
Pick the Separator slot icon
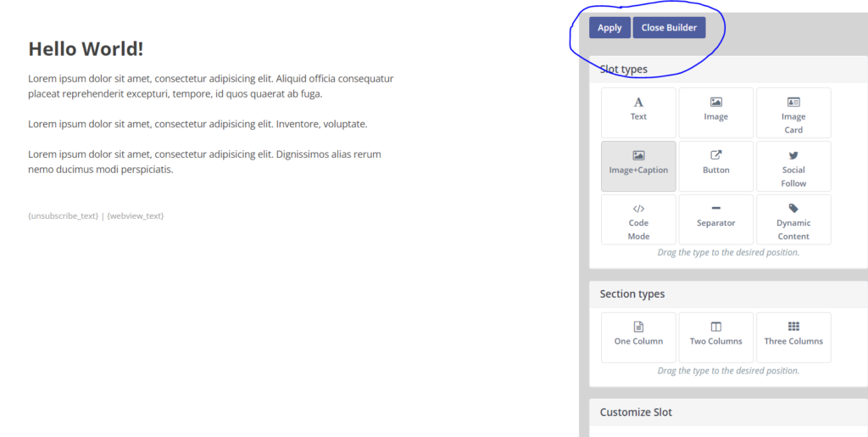(715, 208)
